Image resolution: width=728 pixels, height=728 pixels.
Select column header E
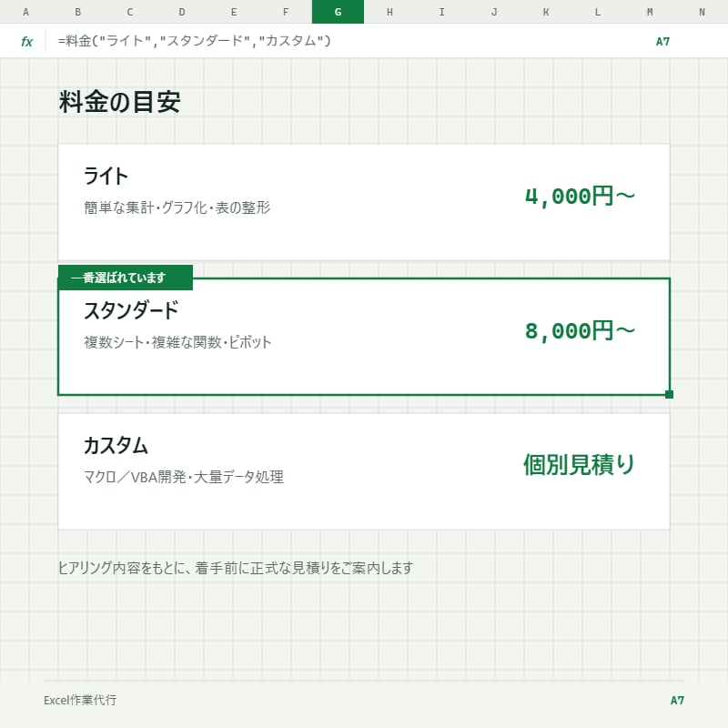pyautogui.click(x=234, y=12)
